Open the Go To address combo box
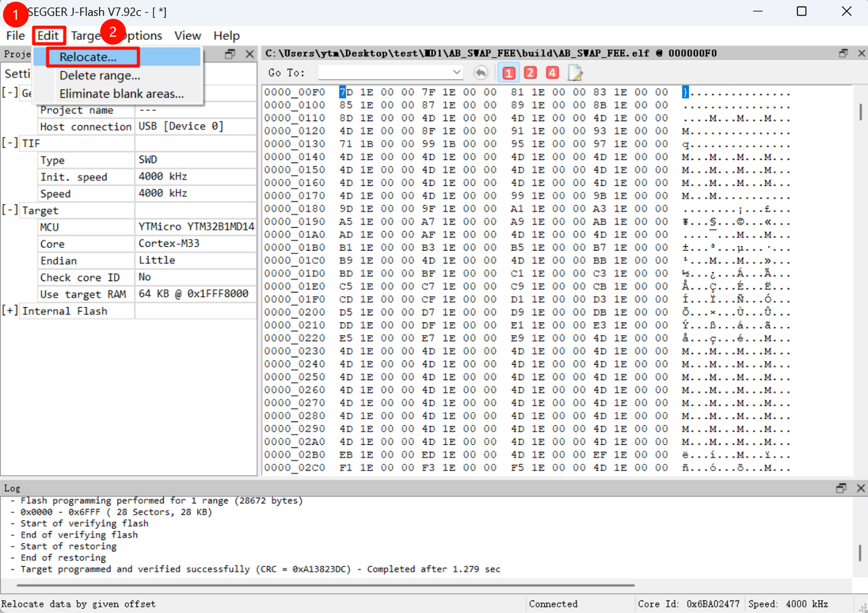Screen dimensions: 868x613 (x=391, y=72)
